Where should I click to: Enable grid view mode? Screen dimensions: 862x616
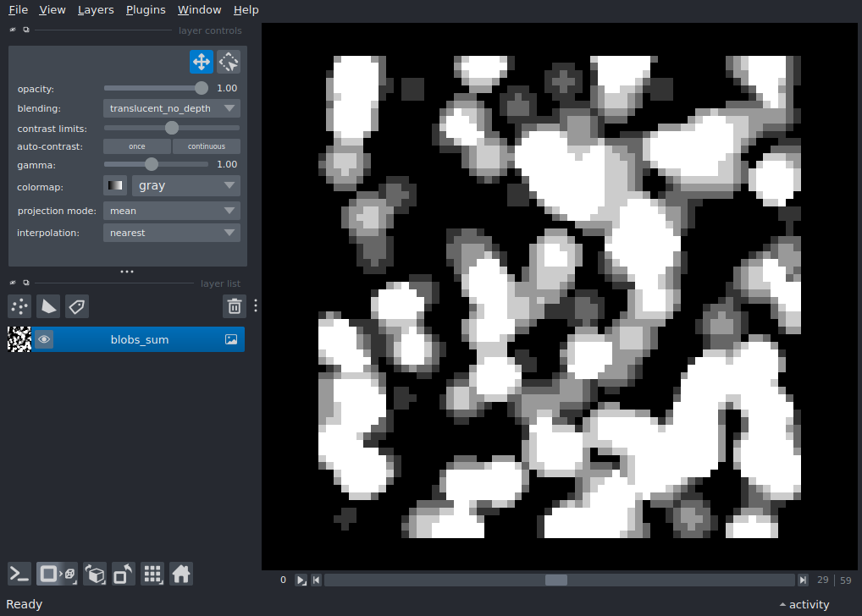152,574
